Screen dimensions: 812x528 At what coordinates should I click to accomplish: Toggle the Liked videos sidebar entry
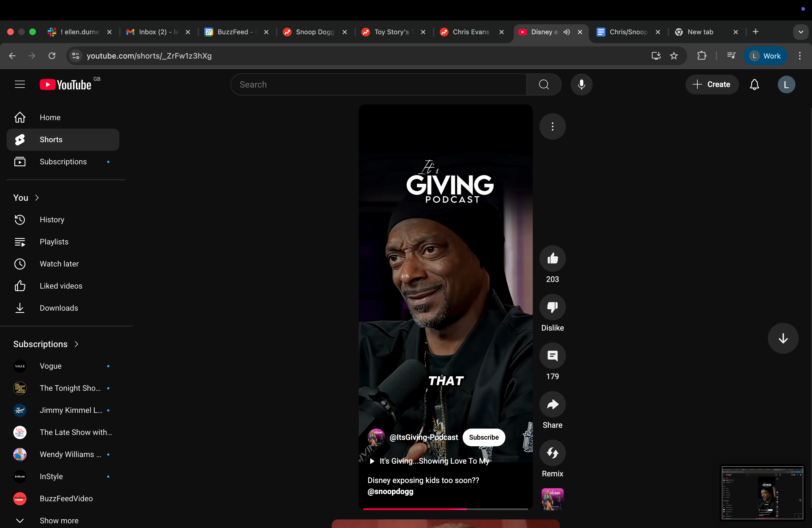[61, 286]
